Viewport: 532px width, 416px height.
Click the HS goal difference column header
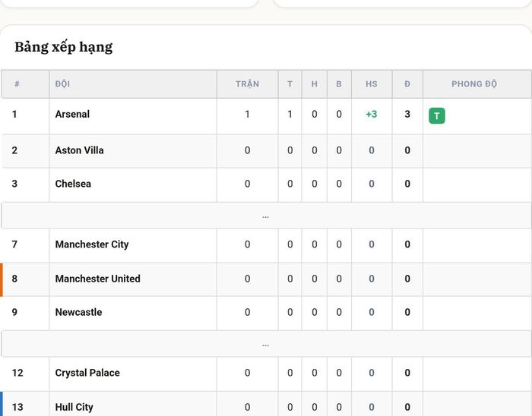click(372, 84)
